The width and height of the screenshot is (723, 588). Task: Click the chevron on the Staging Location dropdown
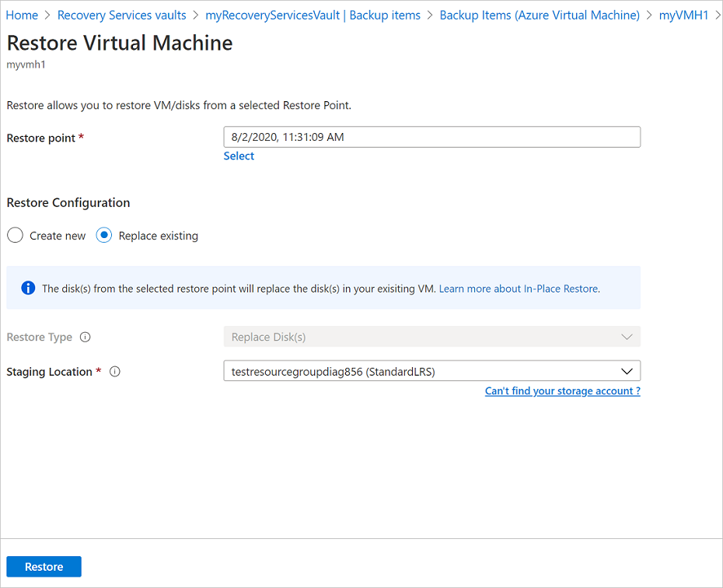[627, 371]
